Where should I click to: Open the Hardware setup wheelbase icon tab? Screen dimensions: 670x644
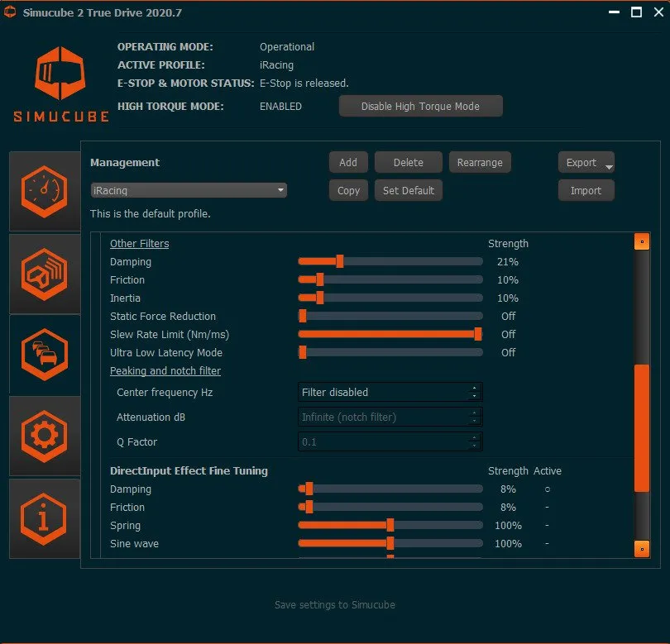click(x=45, y=274)
